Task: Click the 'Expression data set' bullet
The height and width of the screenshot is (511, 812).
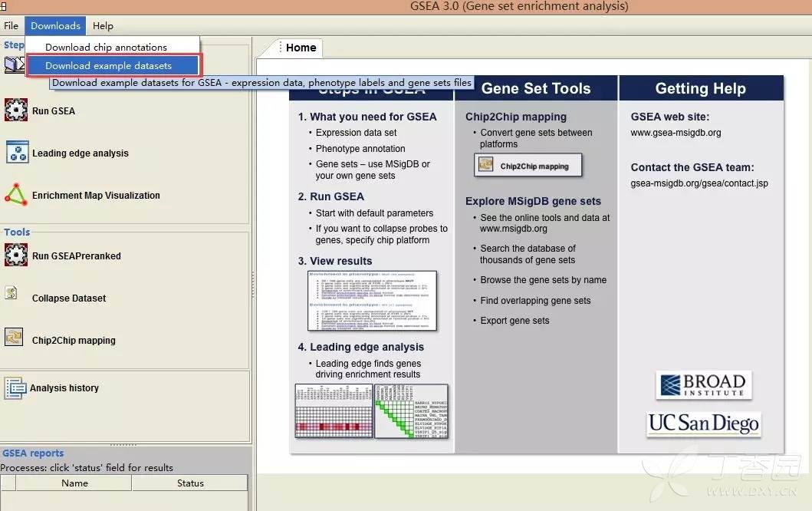Action: (x=357, y=132)
